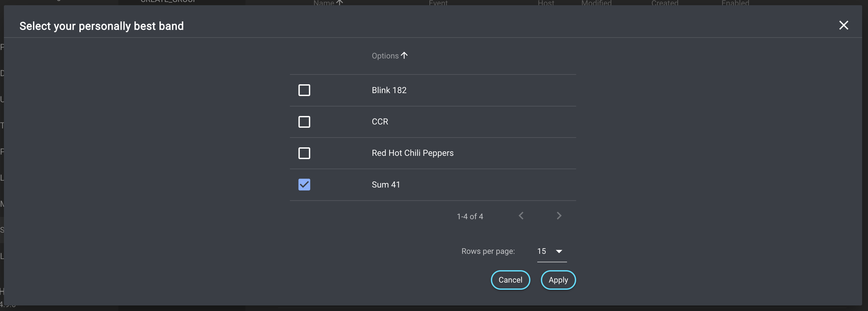Click the dialog title text
The image size is (868, 311).
pyautogui.click(x=101, y=26)
